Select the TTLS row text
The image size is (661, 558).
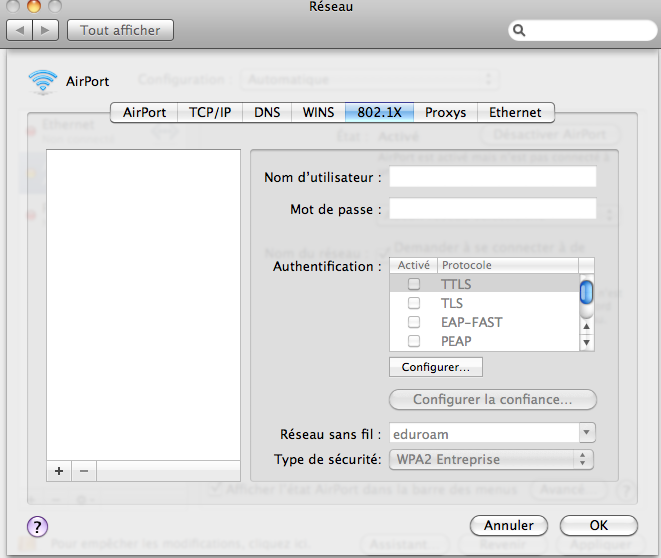coord(456,284)
